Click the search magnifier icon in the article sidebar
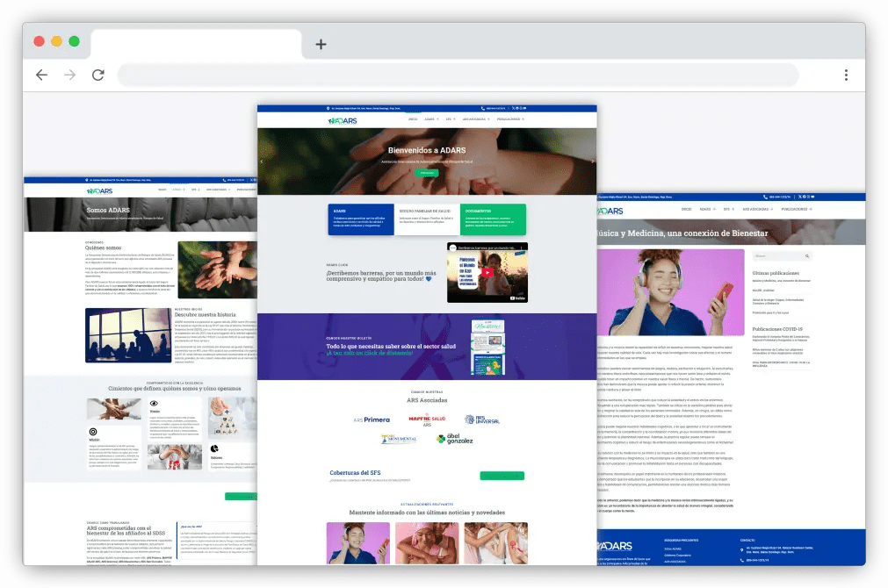Viewport: 888px width, 588px height. point(807,256)
